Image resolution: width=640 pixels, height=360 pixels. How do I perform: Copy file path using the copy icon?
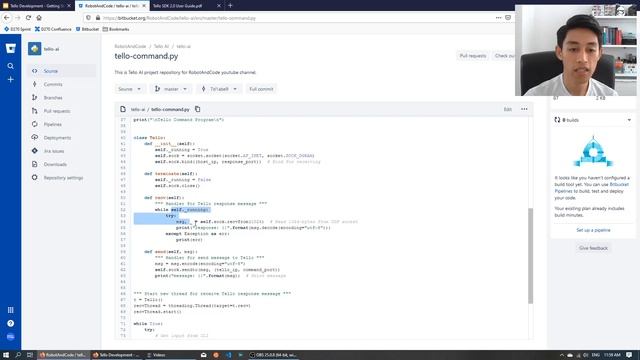point(198,109)
